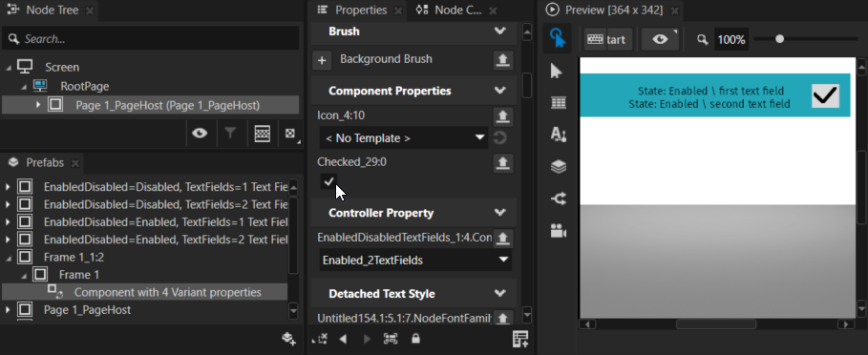Select EnabledDisabled=Disabled, TextFields=2 prefab
Image resolution: width=868 pixels, height=355 pixels.
[165, 204]
